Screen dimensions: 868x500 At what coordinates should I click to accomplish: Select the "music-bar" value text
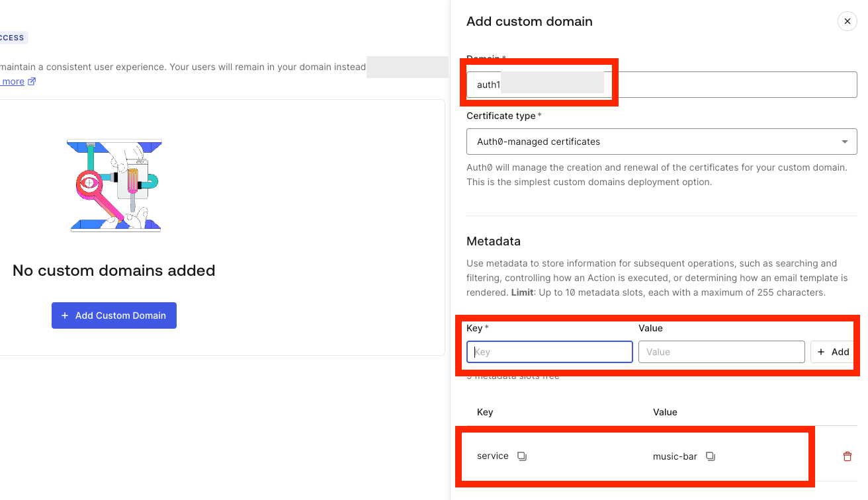[x=675, y=456]
